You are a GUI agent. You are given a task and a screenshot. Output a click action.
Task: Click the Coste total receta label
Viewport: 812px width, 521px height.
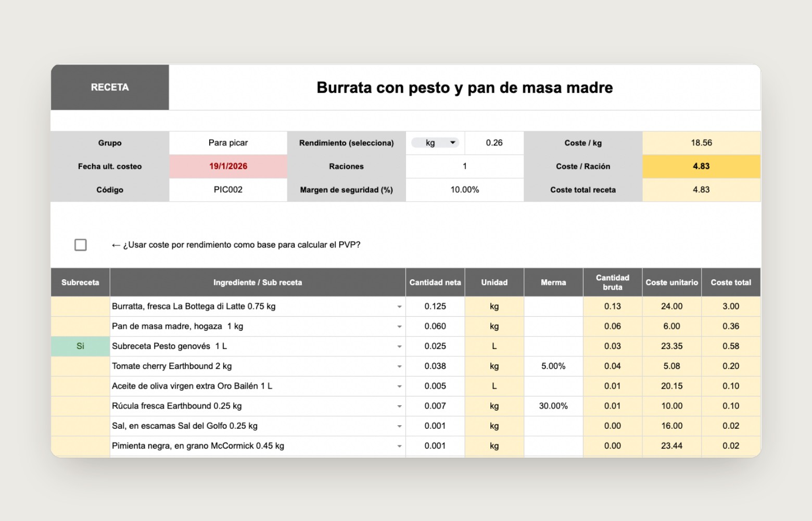point(583,190)
